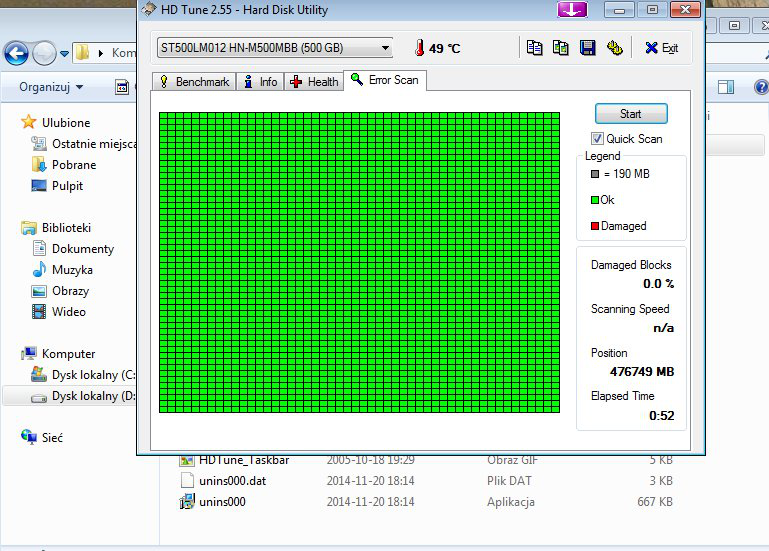The image size is (769, 551).
Task: Click the copy screenshot to clipboard icon
Action: coord(561,48)
